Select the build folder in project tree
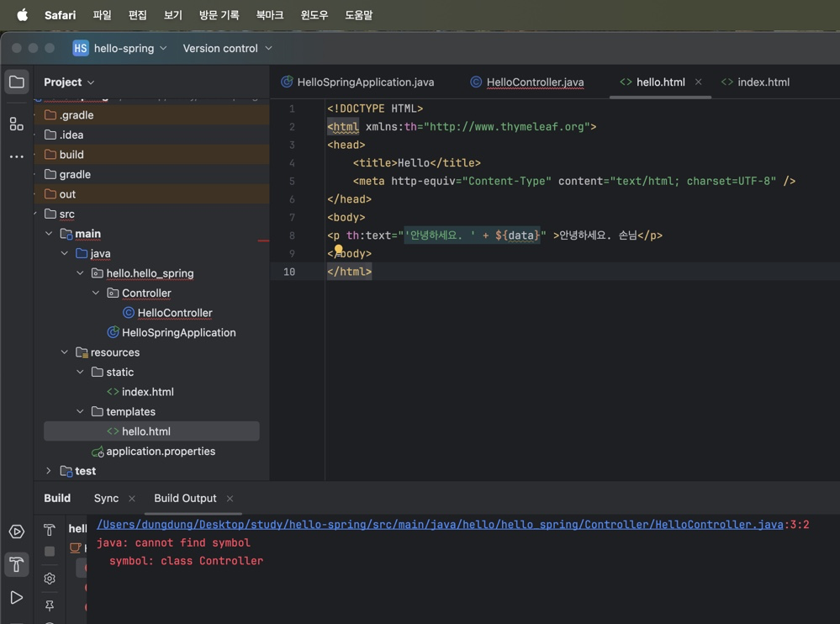840x624 pixels. click(x=151, y=155)
